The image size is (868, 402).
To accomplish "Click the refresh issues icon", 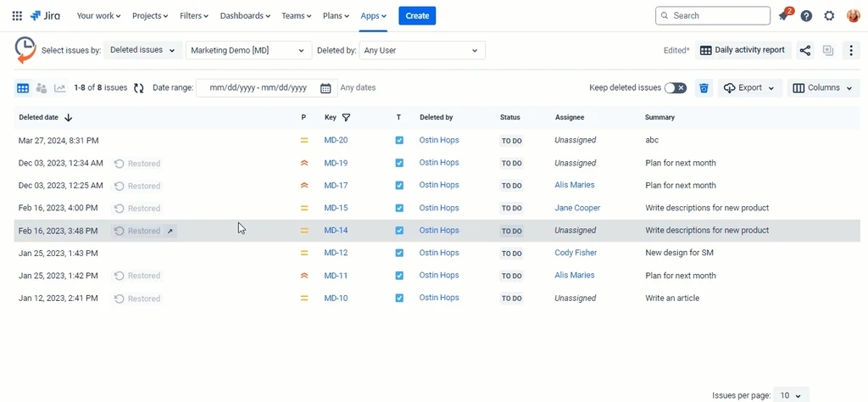I will coord(139,88).
